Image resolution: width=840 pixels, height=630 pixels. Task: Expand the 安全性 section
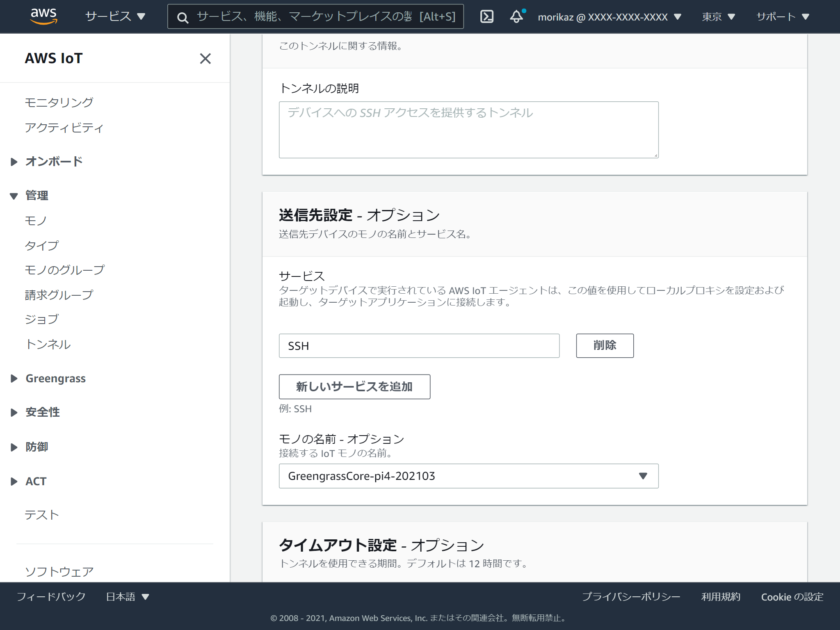(x=43, y=412)
